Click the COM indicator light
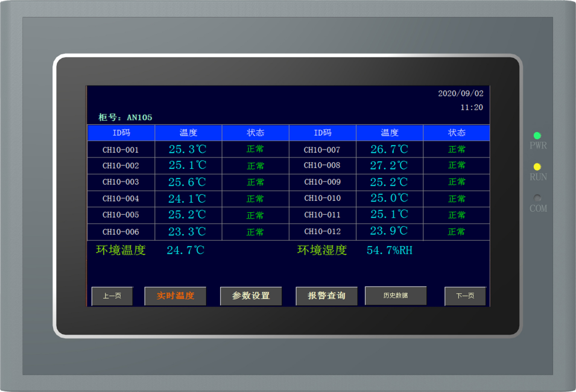Viewport: 576px width, 392px height. (537, 198)
